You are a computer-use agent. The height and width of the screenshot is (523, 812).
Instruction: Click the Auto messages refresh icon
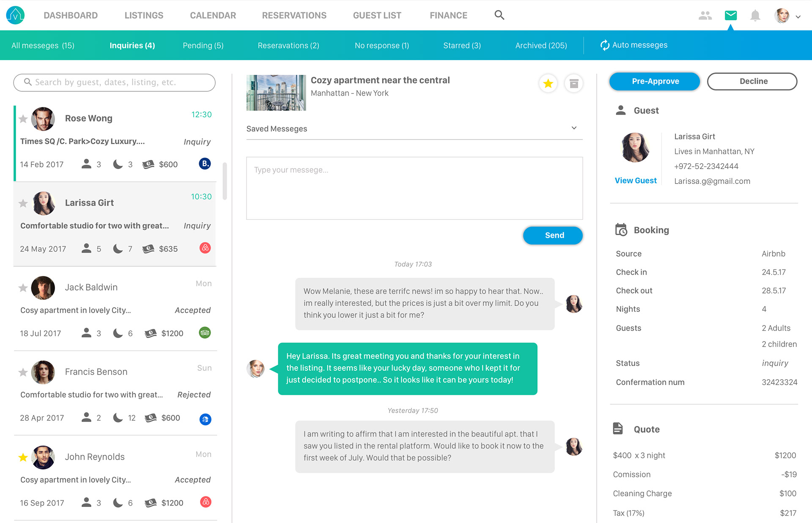click(x=605, y=45)
